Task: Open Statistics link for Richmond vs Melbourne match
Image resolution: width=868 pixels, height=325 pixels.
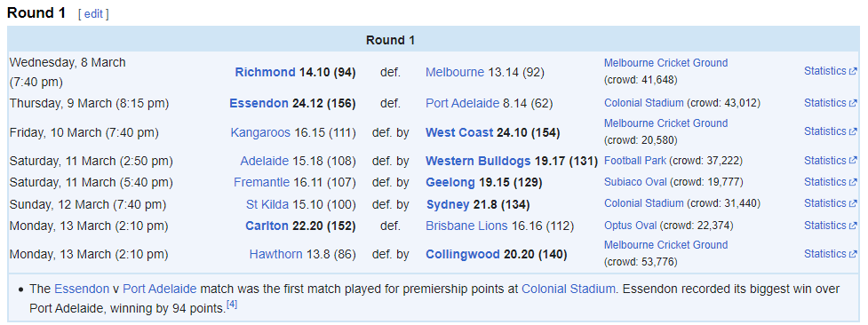Action: coord(831,71)
